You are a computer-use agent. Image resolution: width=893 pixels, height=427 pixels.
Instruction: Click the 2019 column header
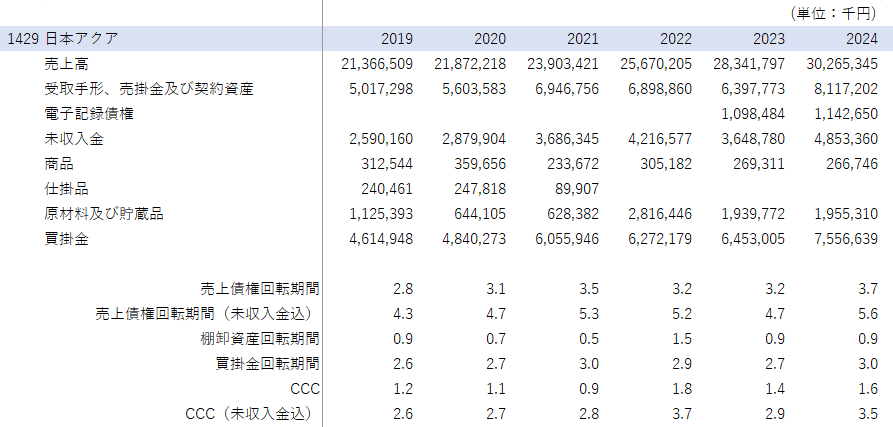coord(397,39)
